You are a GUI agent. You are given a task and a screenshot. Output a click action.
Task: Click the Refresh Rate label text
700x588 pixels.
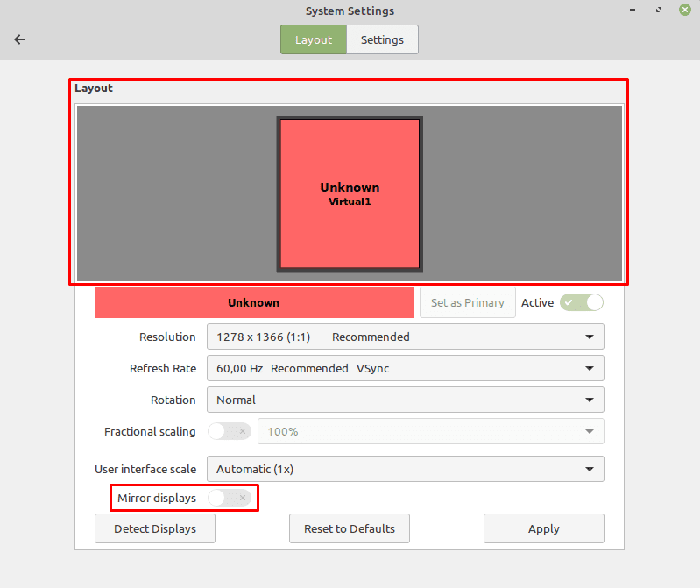click(x=163, y=369)
